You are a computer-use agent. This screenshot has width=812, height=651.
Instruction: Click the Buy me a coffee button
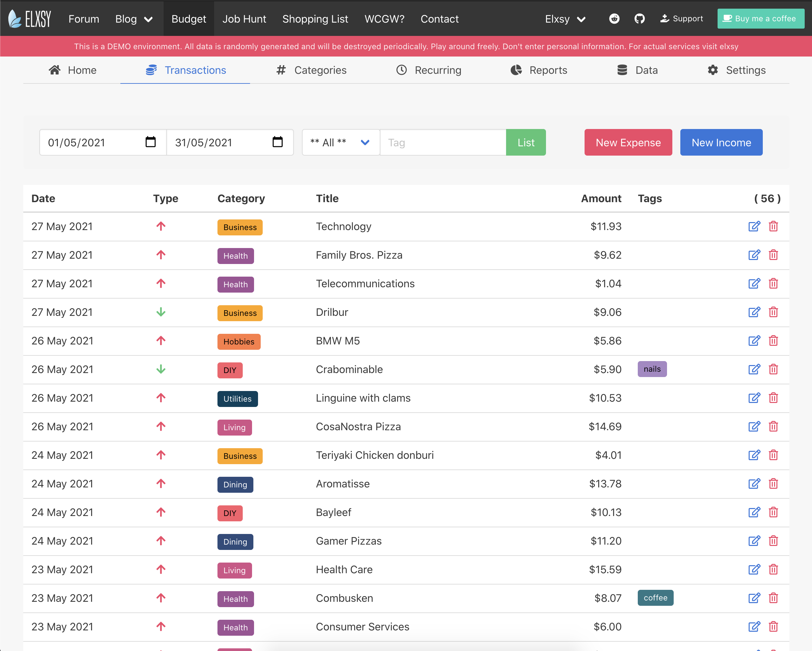(760, 18)
